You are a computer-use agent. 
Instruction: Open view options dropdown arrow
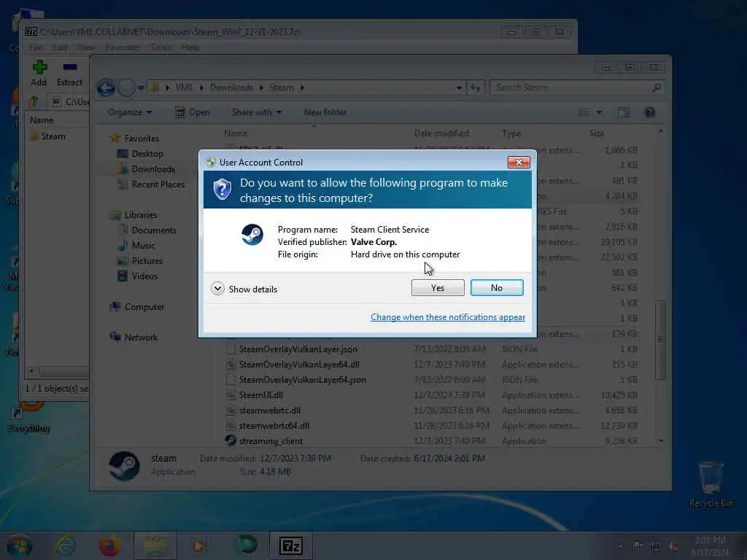pos(600,112)
